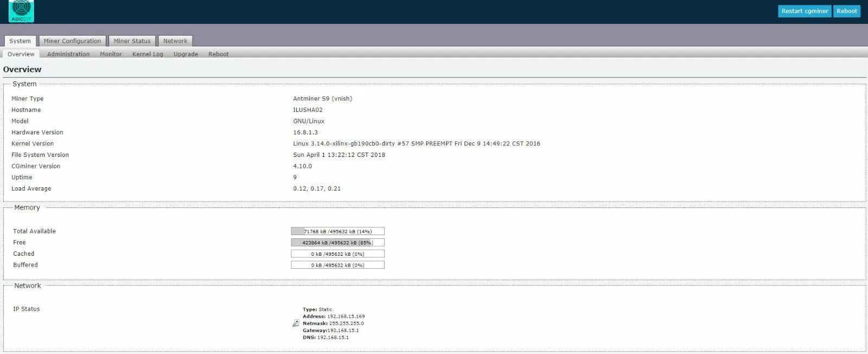Click the Buffered memory bar

pos(337,265)
